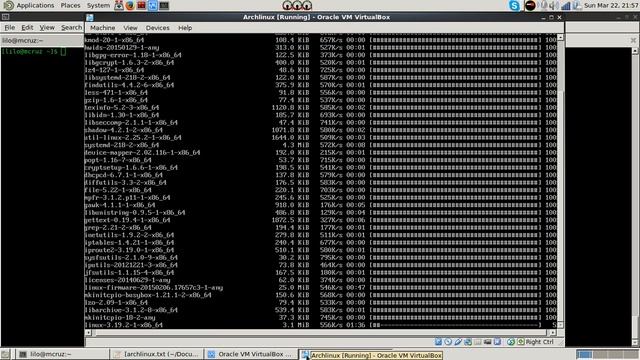This screenshot has width=640, height=360.
Task: Switch to archlinux.txt taskbar entry
Action: [x=157, y=354]
